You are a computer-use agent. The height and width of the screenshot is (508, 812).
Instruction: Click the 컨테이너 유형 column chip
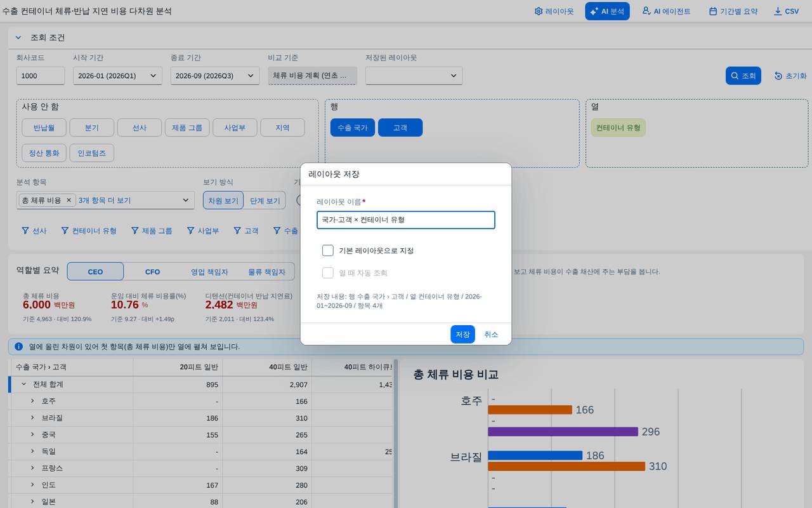(x=618, y=128)
